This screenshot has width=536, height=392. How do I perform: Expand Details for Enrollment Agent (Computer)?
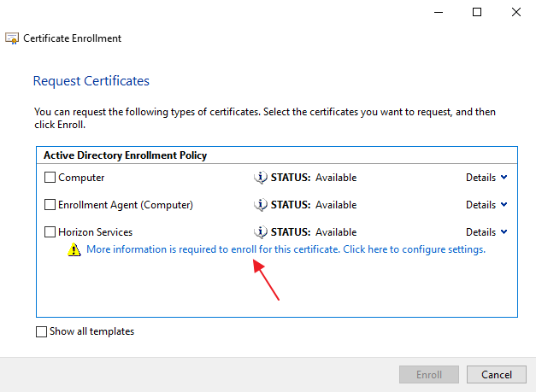tap(486, 205)
